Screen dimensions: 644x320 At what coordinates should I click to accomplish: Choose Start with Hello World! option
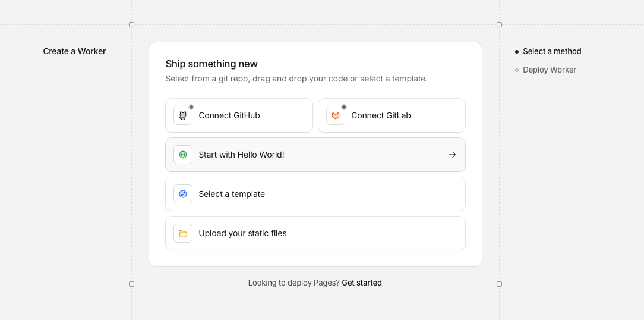241,155
